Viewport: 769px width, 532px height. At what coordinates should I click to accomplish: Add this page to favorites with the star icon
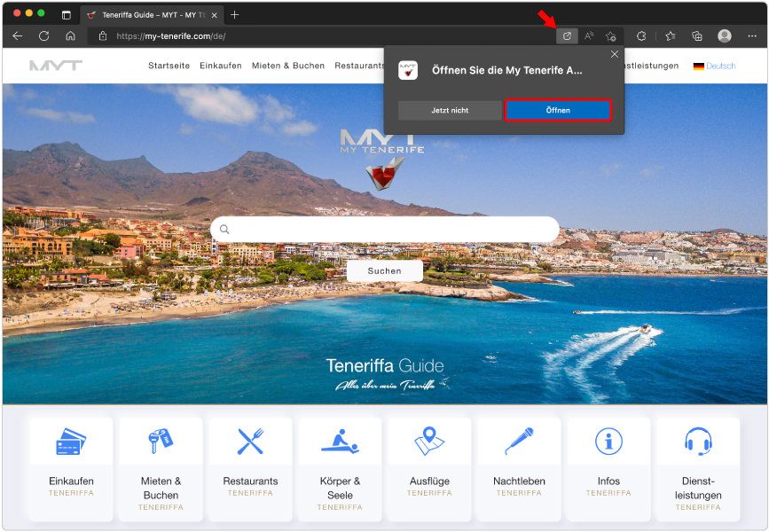pyautogui.click(x=611, y=36)
